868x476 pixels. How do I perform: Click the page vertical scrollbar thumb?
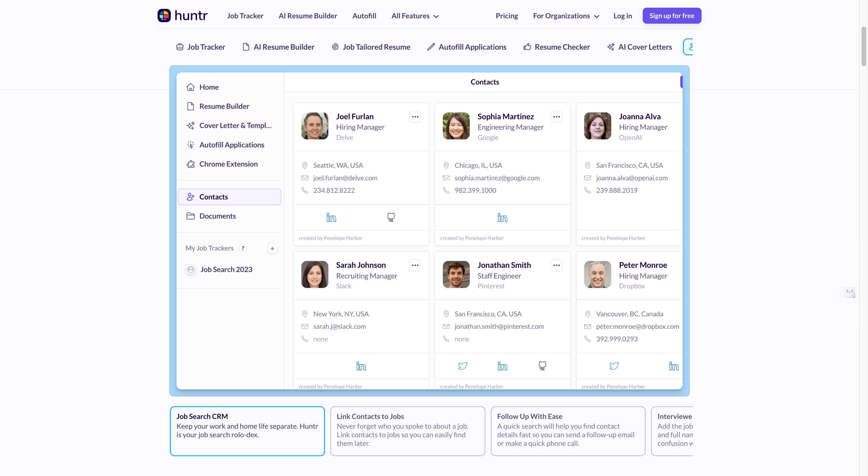(x=864, y=46)
